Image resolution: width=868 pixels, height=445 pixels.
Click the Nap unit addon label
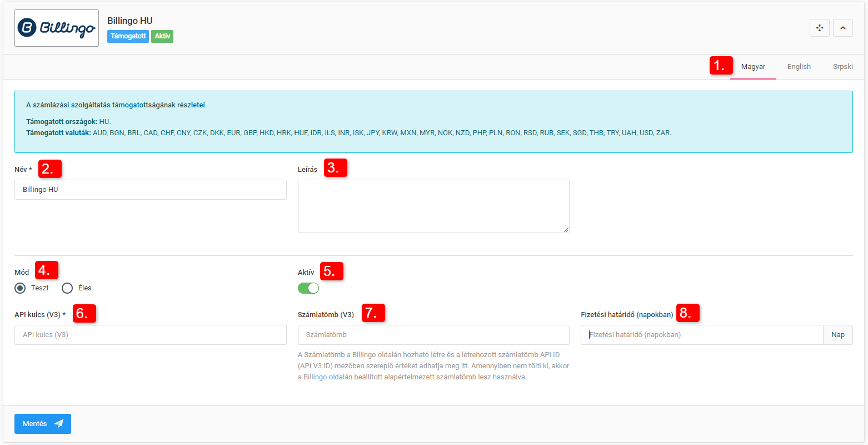click(x=837, y=335)
